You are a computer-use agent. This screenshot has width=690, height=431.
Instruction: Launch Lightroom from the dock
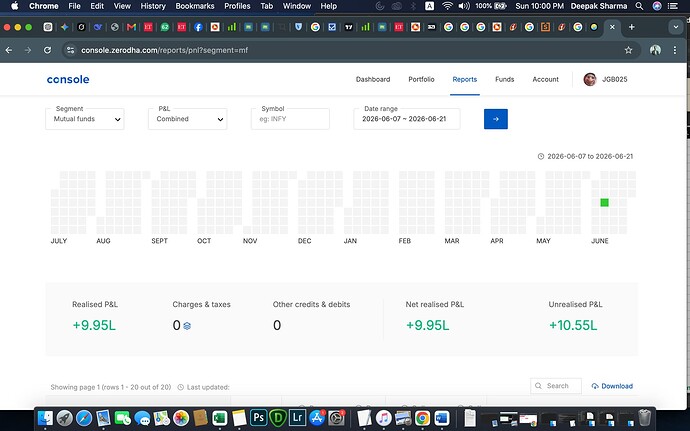tap(297, 417)
